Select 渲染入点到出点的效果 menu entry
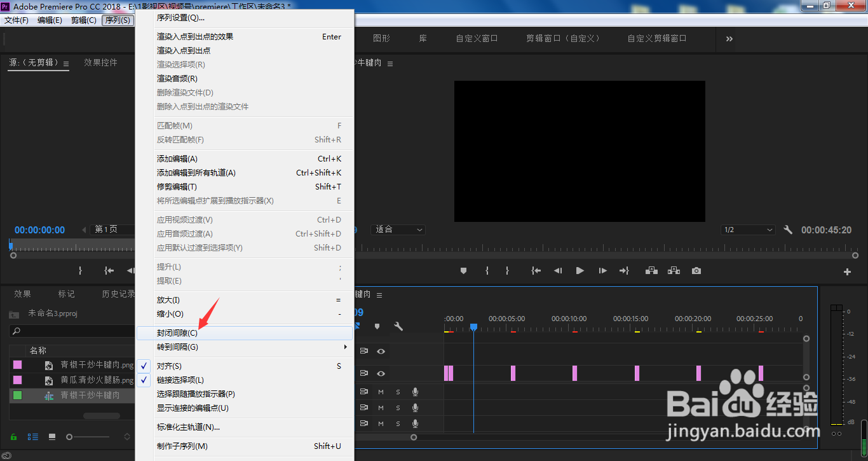This screenshot has width=868, height=461. pyautogui.click(x=245, y=36)
